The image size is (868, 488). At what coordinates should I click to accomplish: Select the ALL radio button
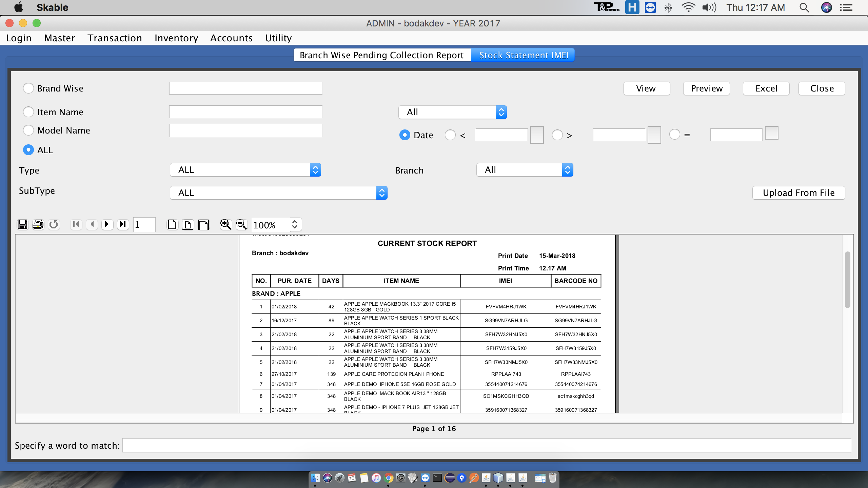coord(28,150)
